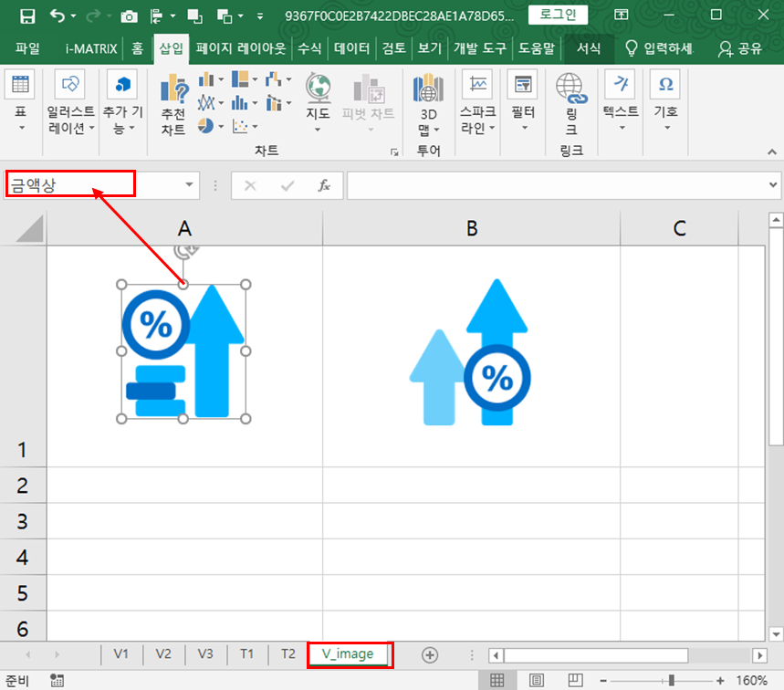Screen dimensions: 784x690
Task: Click the Share (공유) button
Action: point(741,48)
